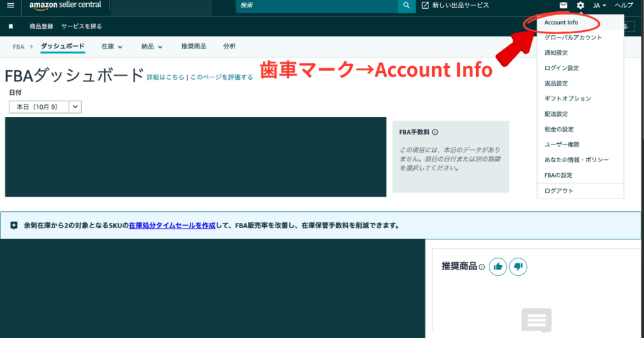Image resolution: width=644 pixels, height=338 pixels.
Task: Click the settings gear icon
Action: tap(580, 6)
